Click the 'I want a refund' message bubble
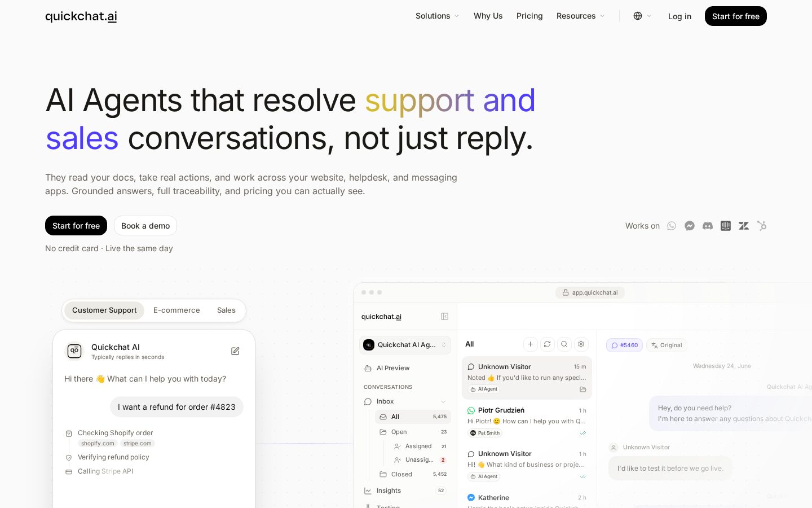This screenshot has width=812, height=508. pyautogui.click(x=176, y=407)
